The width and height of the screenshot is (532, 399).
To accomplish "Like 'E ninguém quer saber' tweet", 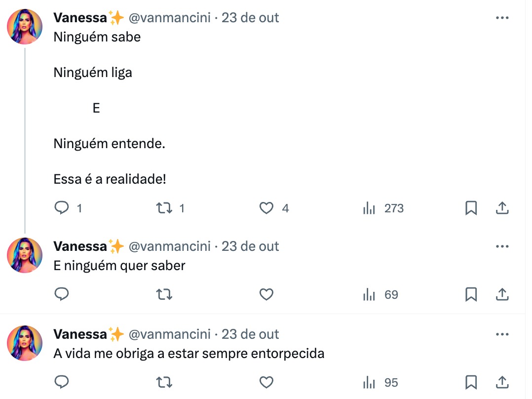I will click(x=266, y=295).
